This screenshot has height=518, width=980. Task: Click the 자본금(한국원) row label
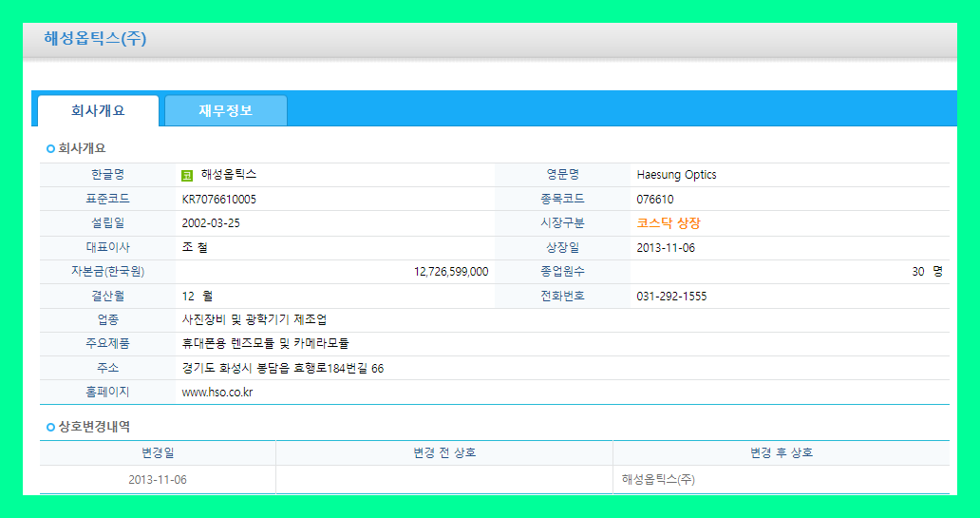pyautogui.click(x=107, y=272)
